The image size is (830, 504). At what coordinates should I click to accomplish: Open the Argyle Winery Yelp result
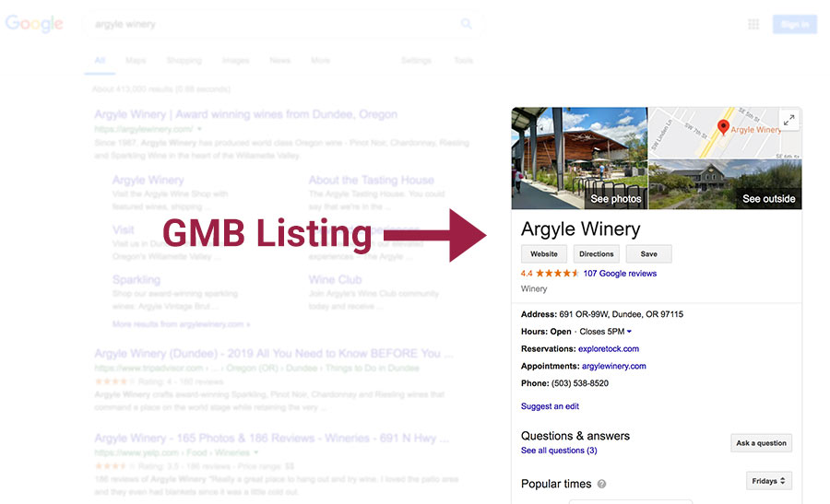[271, 439]
